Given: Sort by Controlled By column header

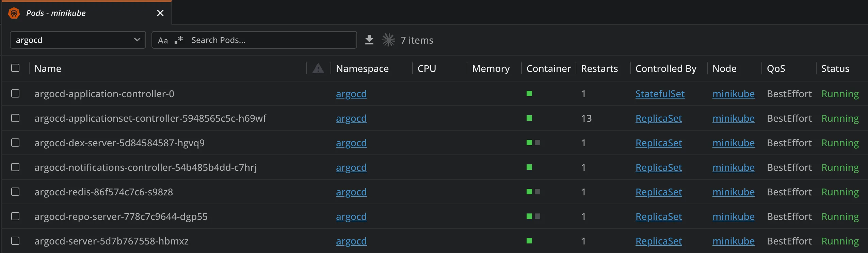Looking at the screenshot, I should (666, 69).
